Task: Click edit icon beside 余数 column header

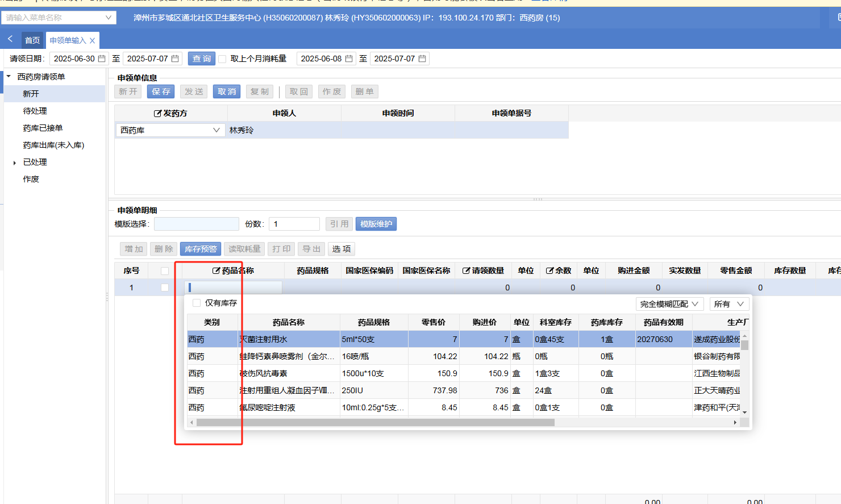Action: pyautogui.click(x=550, y=270)
